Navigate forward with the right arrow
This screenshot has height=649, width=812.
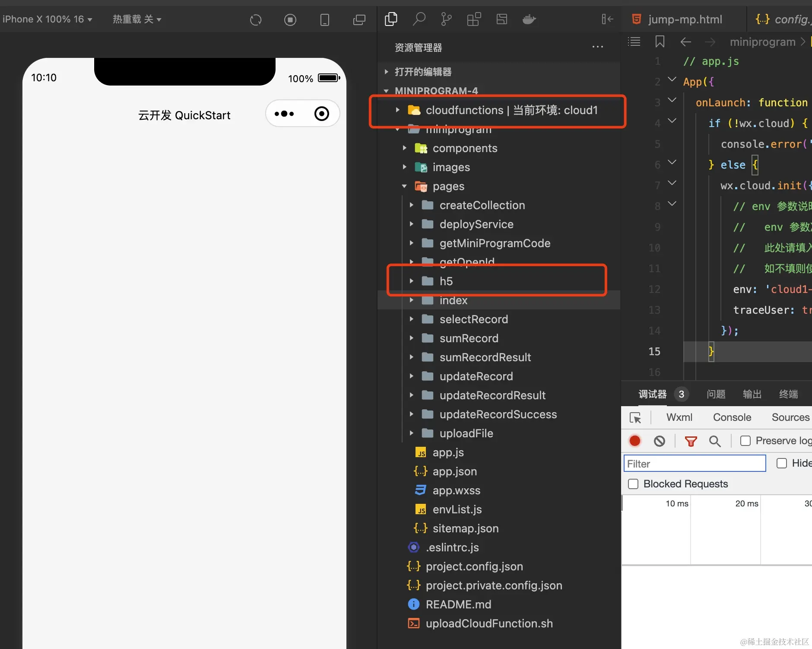[710, 41]
